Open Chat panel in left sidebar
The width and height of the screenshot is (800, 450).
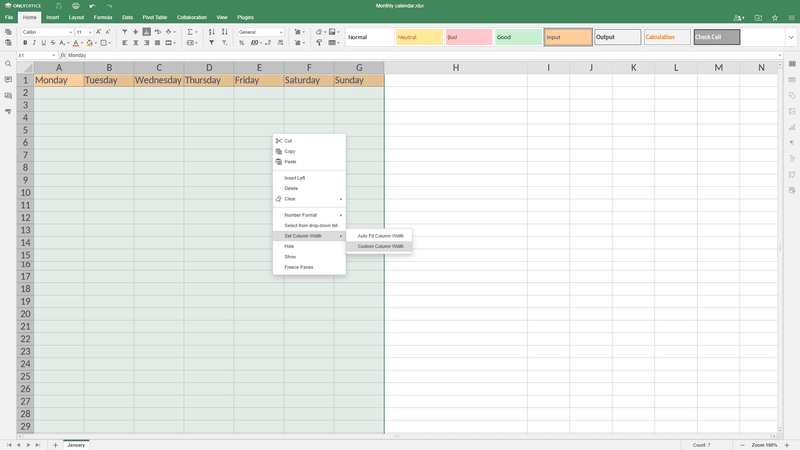tap(8, 95)
